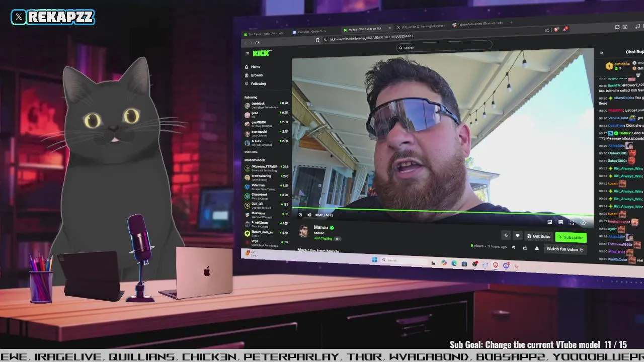Click the browser address bar URL
The width and height of the screenshot is (644, 362).
point(372,38)
